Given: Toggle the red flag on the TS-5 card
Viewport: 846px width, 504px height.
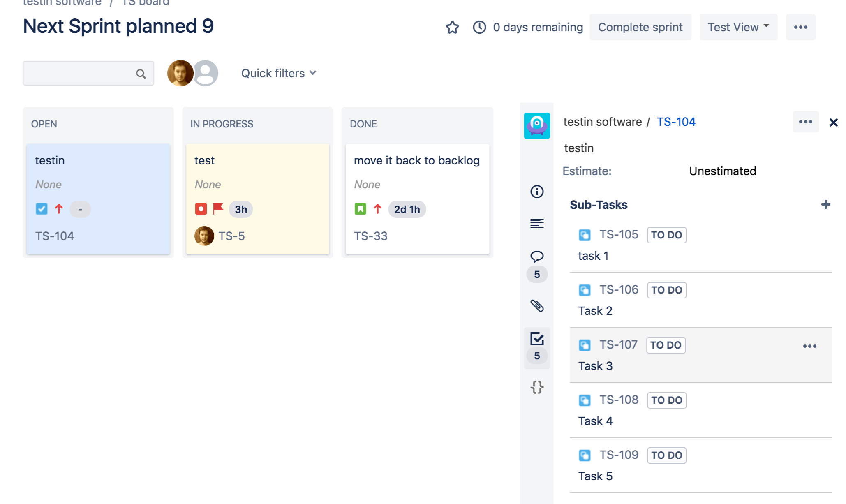Looking at the screenshot, I should click(218, 209).
